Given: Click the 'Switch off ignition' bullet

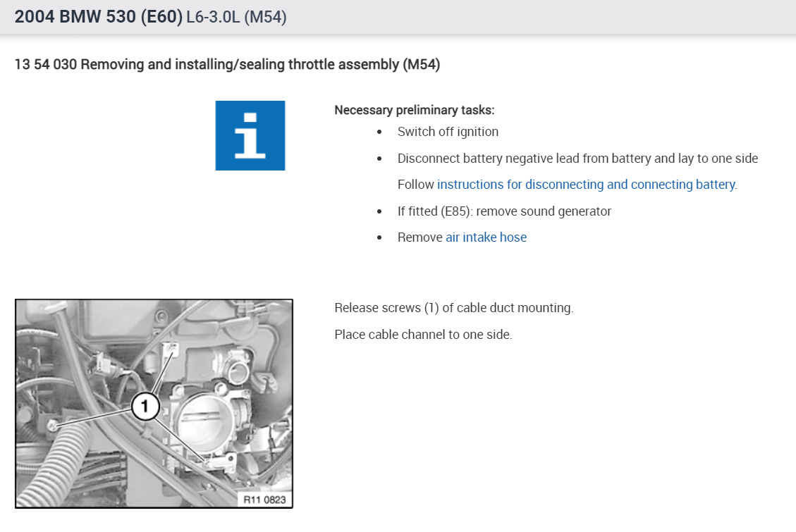Looking at the screenshot, I should pos(448,132).
